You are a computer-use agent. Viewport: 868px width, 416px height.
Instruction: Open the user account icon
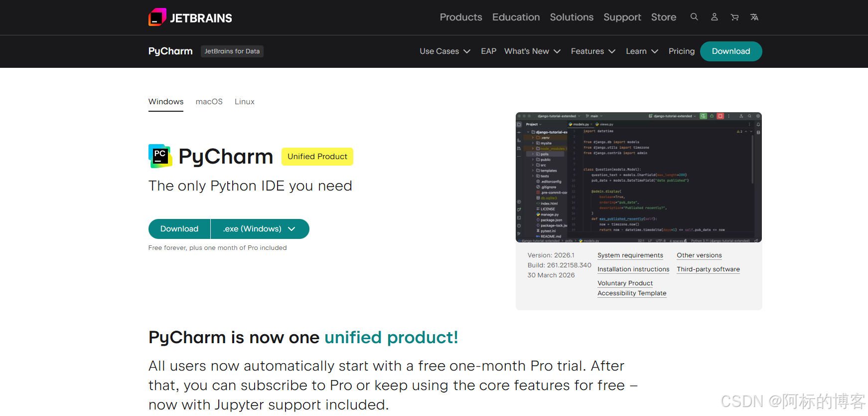(714, 17)
